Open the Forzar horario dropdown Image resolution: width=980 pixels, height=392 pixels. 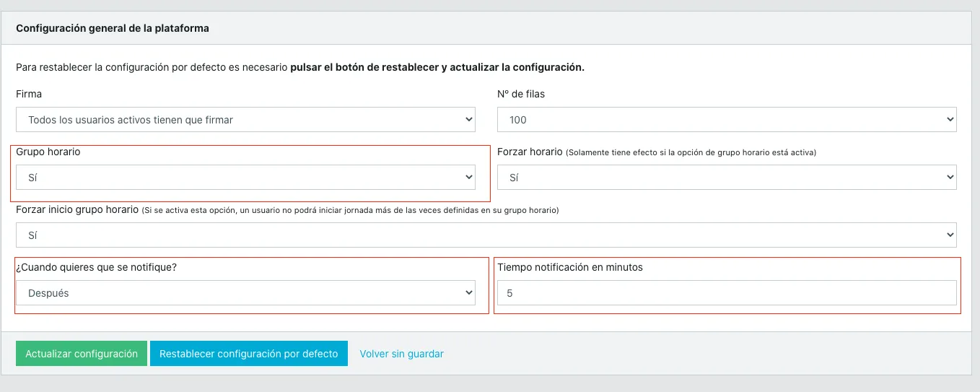(727, 177)
